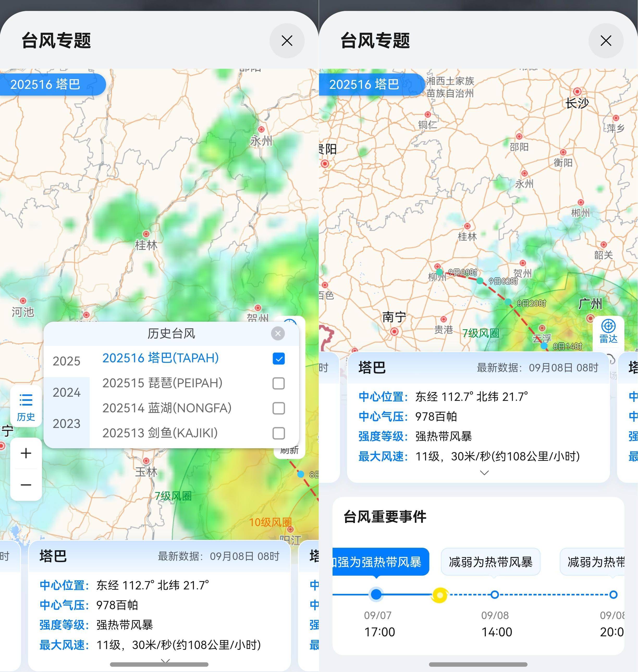
Task: Tap the yellow current-position typhoon marker
Action: point(439,595)
